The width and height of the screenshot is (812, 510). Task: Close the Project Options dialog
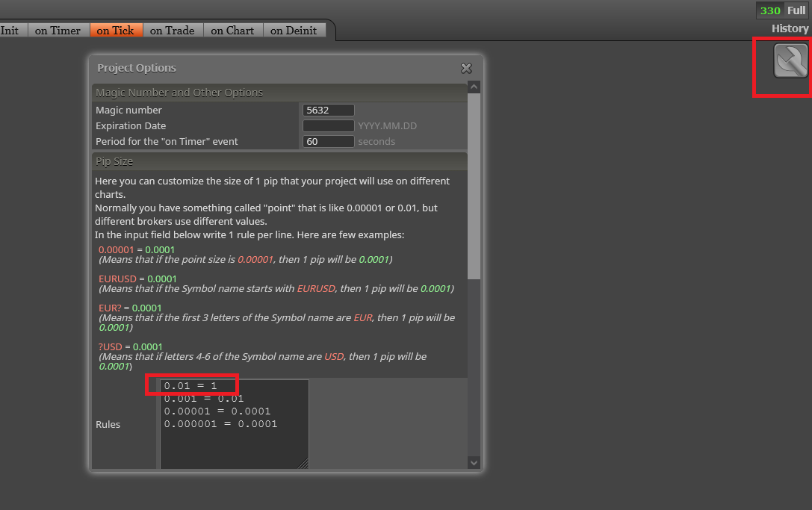tap(466, 69)
